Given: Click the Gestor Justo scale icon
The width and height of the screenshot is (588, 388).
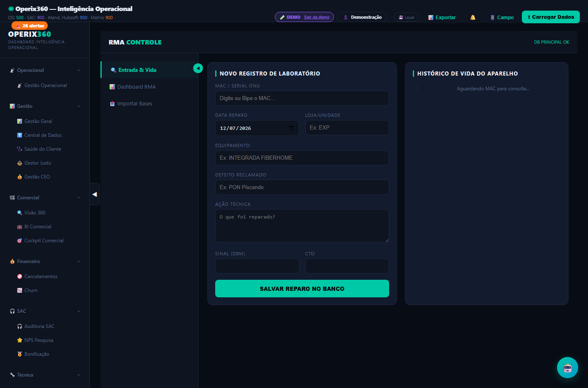Looking at the screenshot, I should 20,163.
